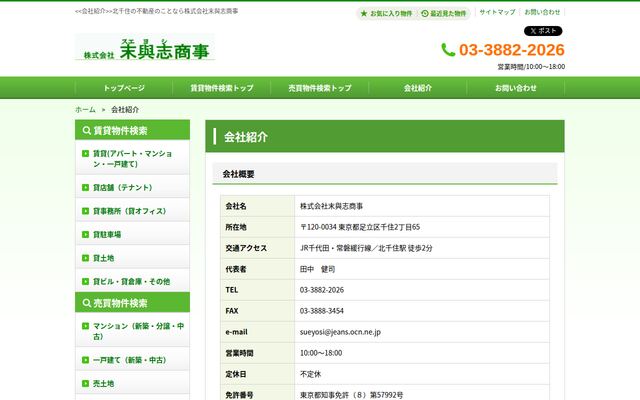Click arrow icon beside 貸駐車場

pyautogui.click(x=85, y=234)
